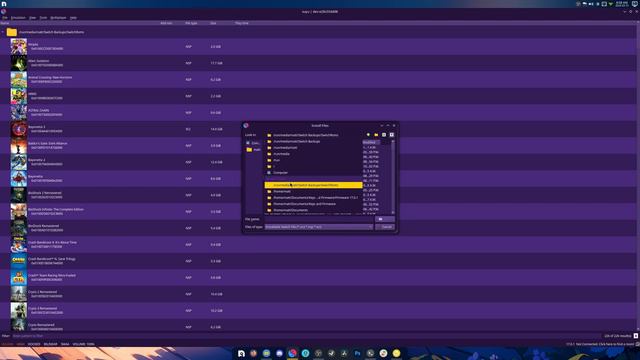This screenshot has height=360, width=640.
Task: Click Animal Crossing: New Horizons cover art
Action: 18,80
